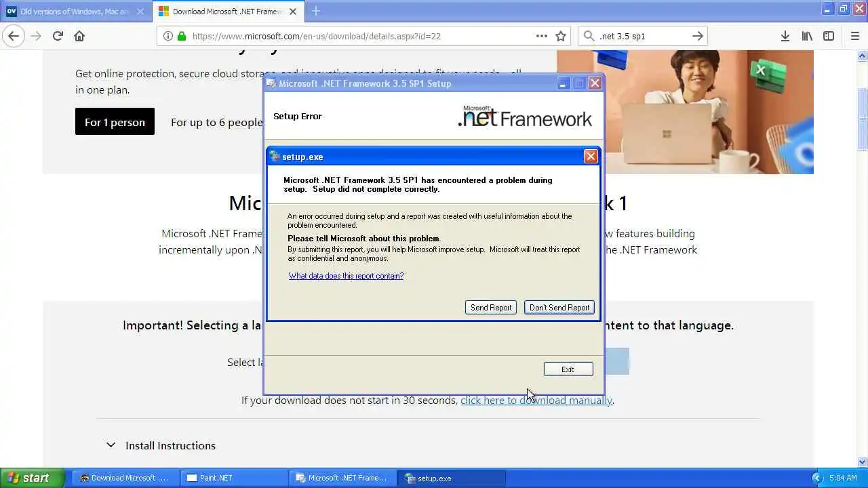Select the Download Microsoft .NET Framework tab
This screenshot has width=868, height=488.
pyautogui.click(x=229, y=12)
